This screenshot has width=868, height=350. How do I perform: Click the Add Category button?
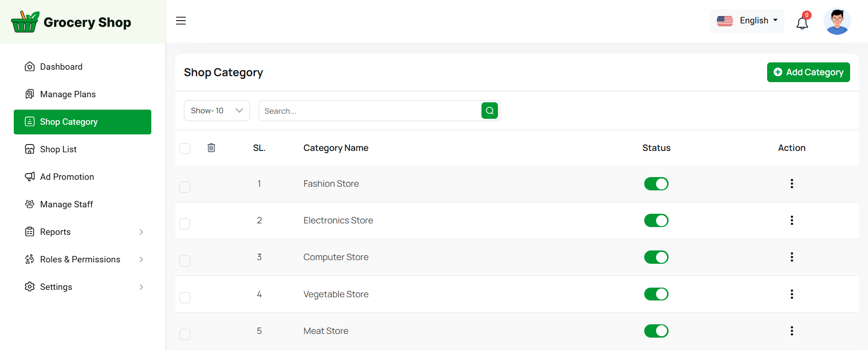pos(808,72)
